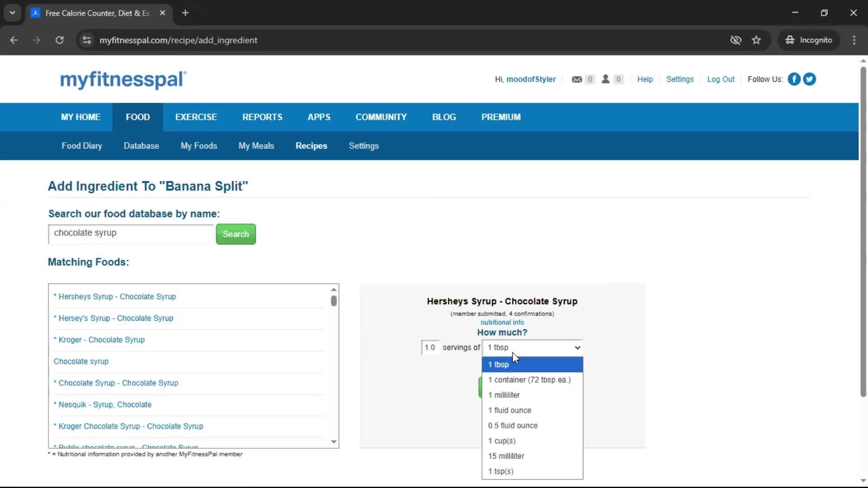The image size is (868, 488).
Task: Open the Chrome three-dot menu
Action: (854, 40)
